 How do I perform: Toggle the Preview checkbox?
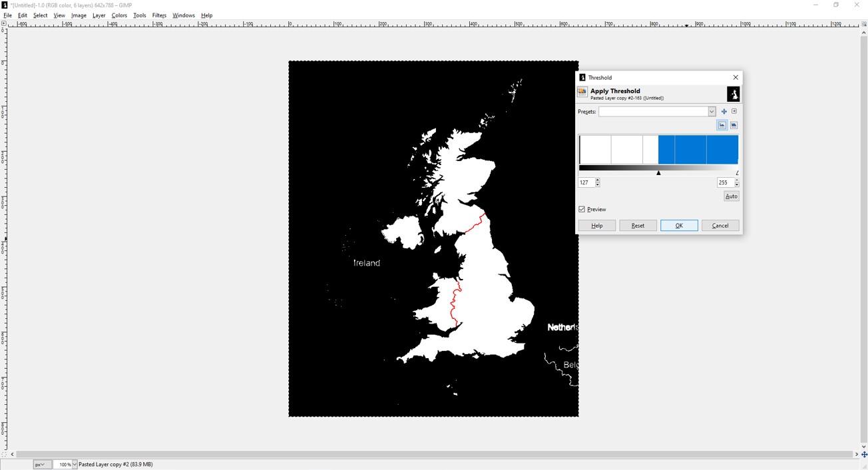(582, 209)
